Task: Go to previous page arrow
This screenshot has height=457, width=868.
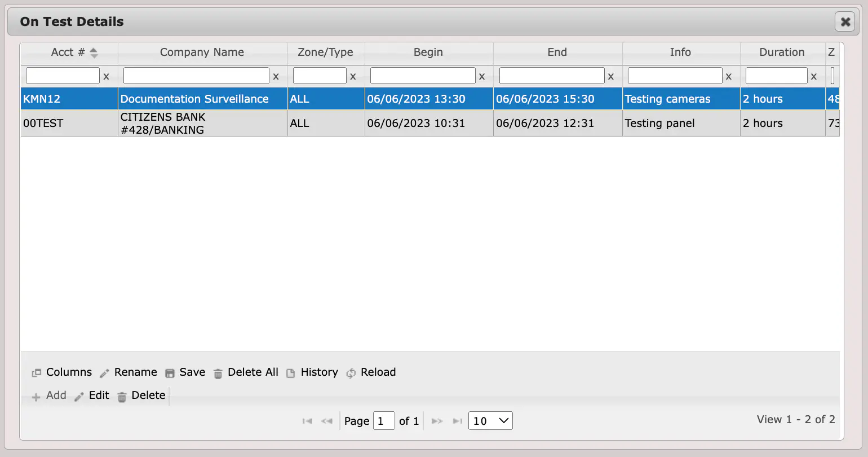Action: click(326, 421)
